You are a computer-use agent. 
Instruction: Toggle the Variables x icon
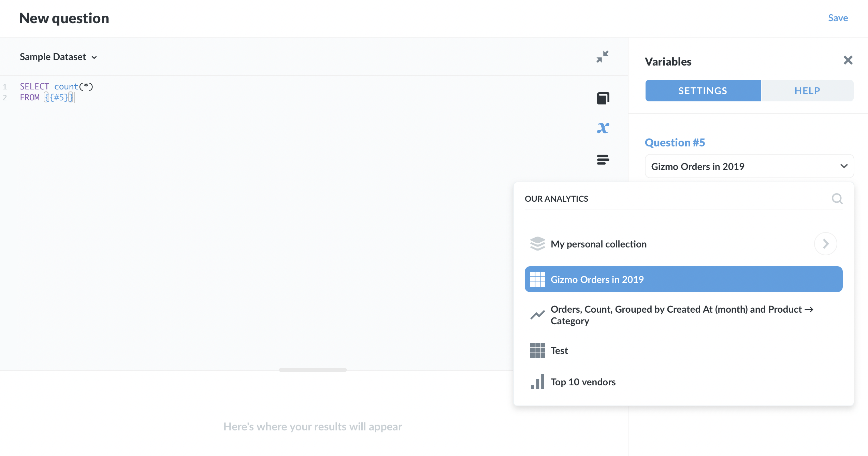(x=603, y=128)
